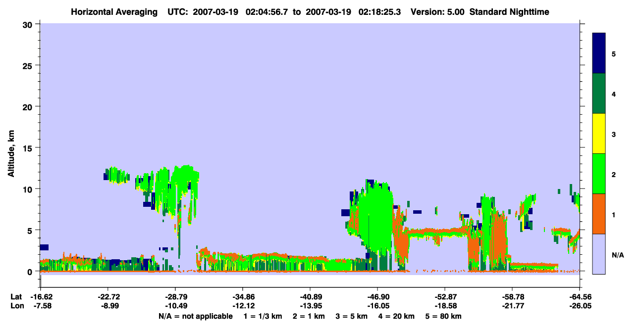This screenshot has width=644, height=330.
Task: Click the bright green colorbar segment labeled 2
Action: [x=599, y=174]
